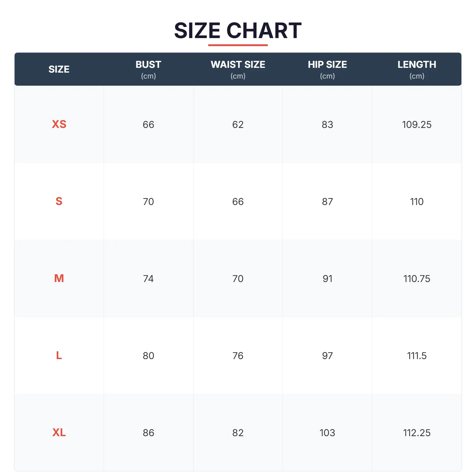
Task: Select the L length value 111.5
Action: 416,356
